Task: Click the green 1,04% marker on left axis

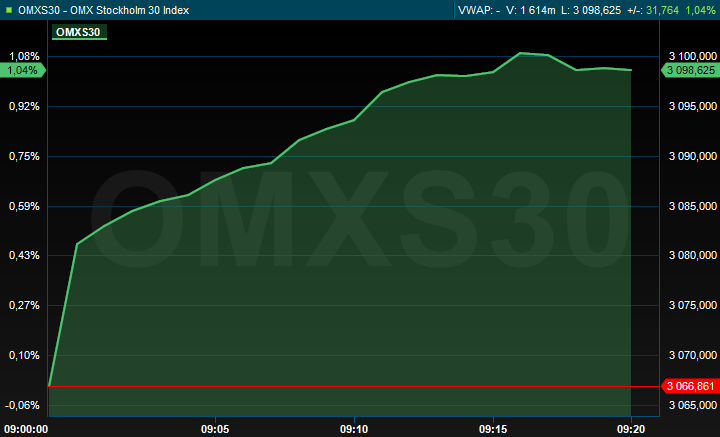Action: (21, 70)
